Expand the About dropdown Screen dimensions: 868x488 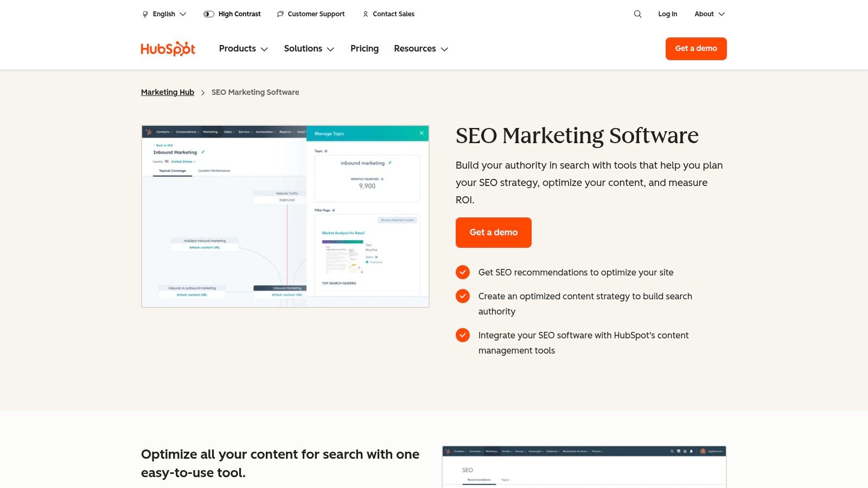click(710, 14)
